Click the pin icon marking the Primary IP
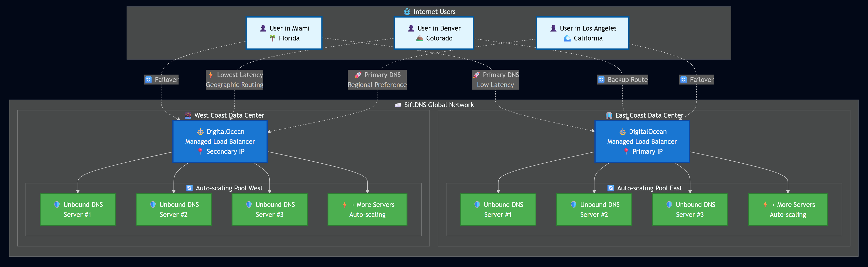868x267 pixels. point(626,151)
